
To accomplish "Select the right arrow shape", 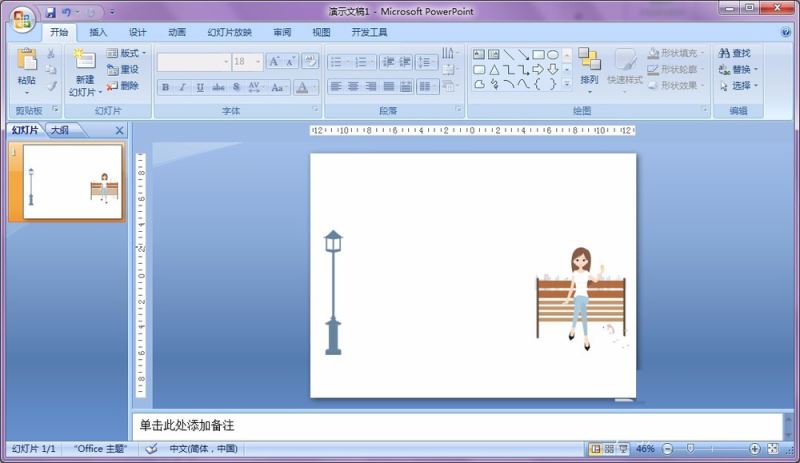I will click(537, 69).
